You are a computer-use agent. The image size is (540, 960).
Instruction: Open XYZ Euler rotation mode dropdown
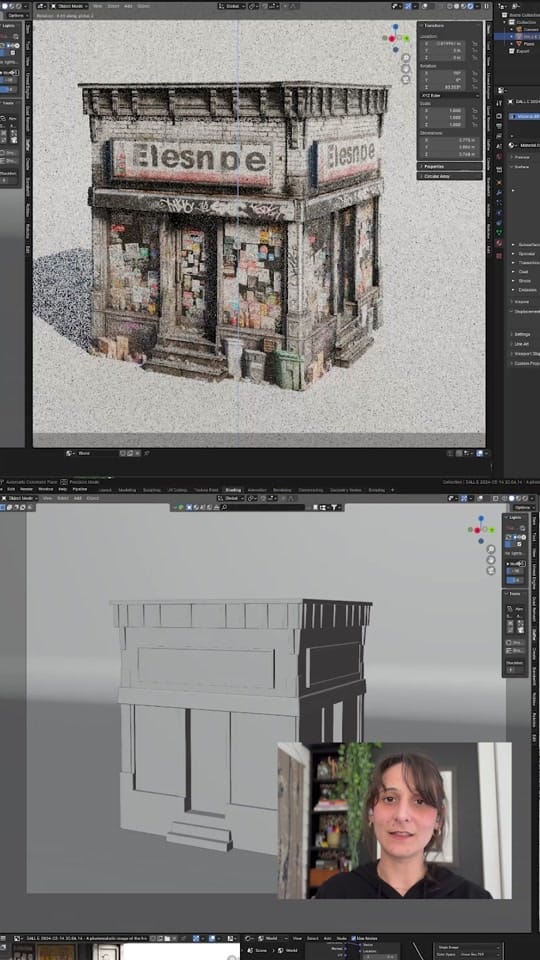coord(450,96)
